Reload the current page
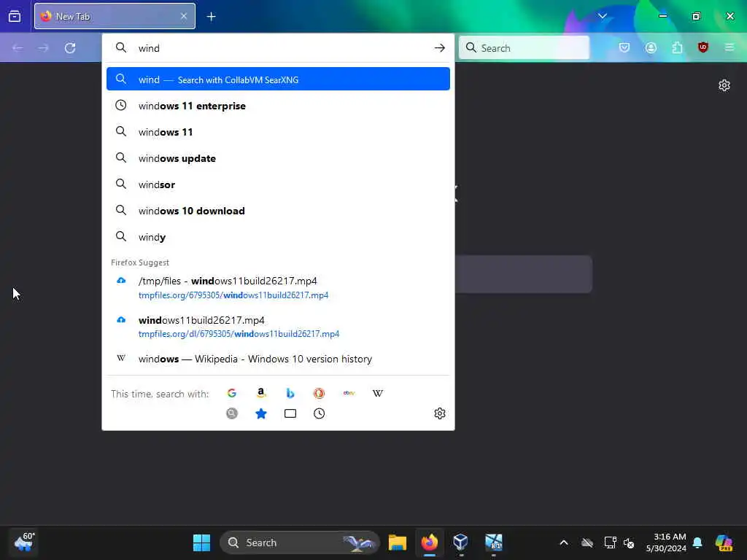 coord(70,48)
